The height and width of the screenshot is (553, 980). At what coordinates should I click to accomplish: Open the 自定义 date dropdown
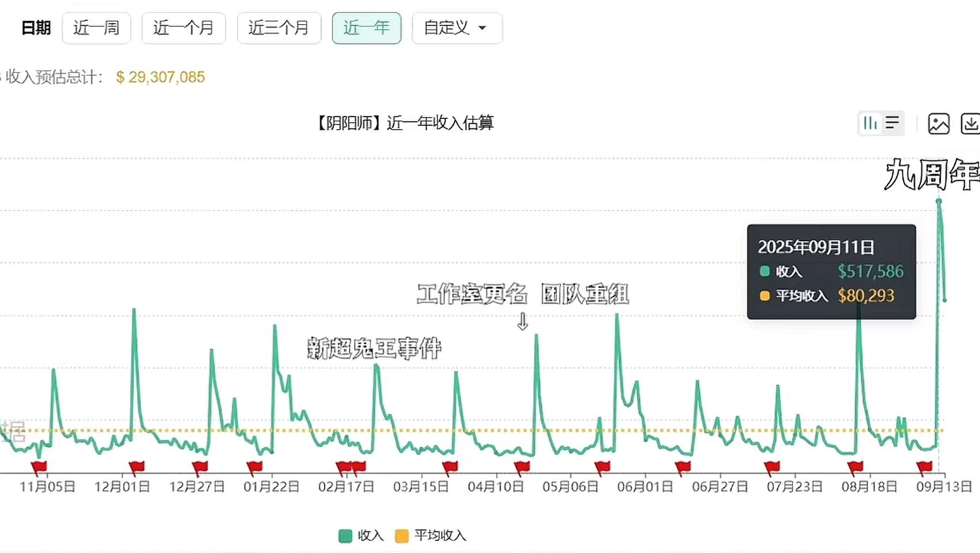pyautogui.click(x=457, y=28)
